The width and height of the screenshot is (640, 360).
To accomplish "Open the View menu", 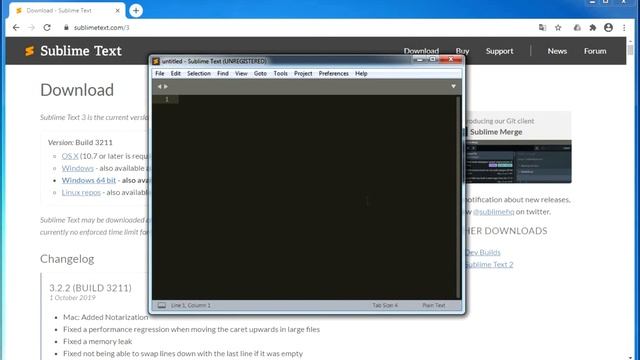I will (241, 73).
